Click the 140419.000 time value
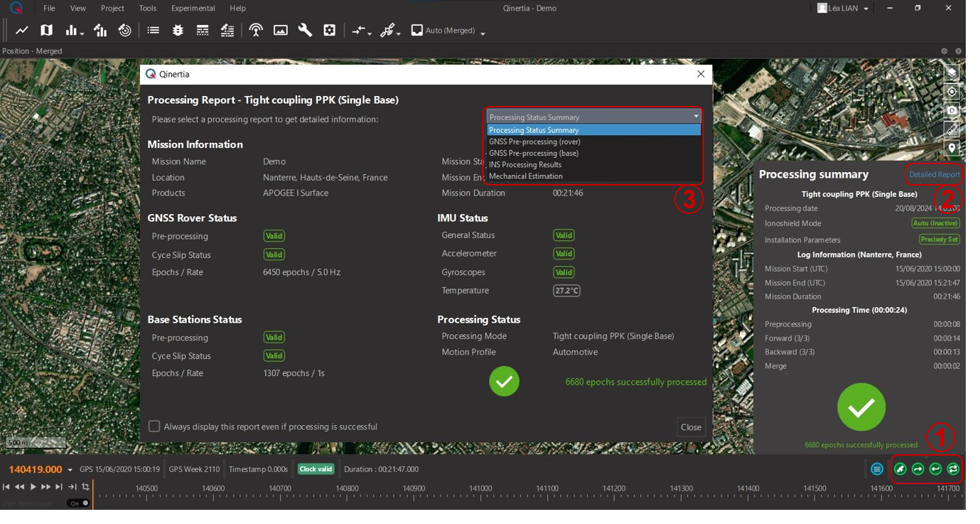 36,470
